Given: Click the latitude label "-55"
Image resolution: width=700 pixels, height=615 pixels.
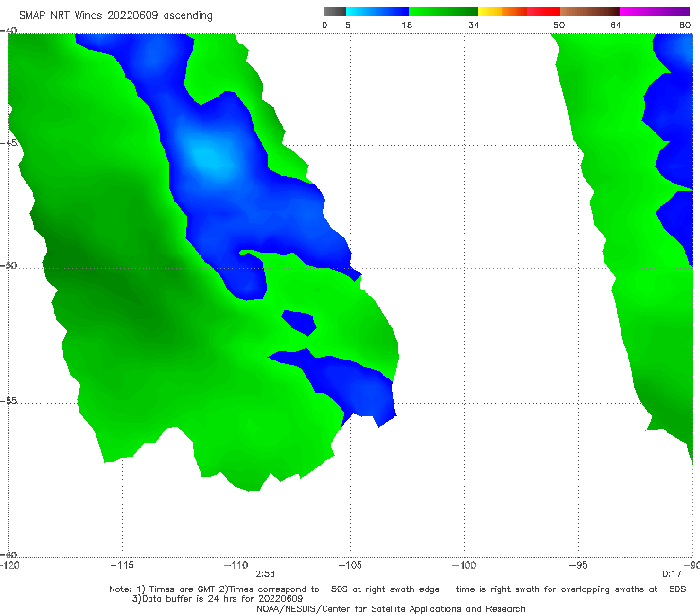Looking at the screenshot, I should (x=9, y=400).
